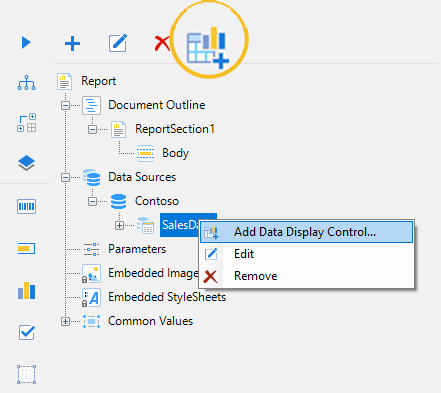Click the Contoso database icon
The image size is (441, 393).
(x=118, y=201)
